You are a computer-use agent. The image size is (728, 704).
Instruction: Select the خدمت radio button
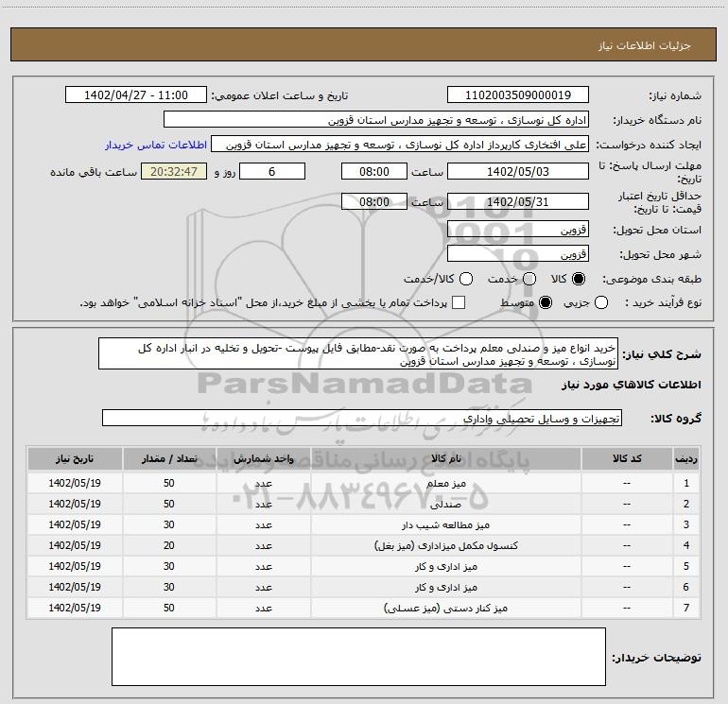pyautogui.click(x=529, y=279)
